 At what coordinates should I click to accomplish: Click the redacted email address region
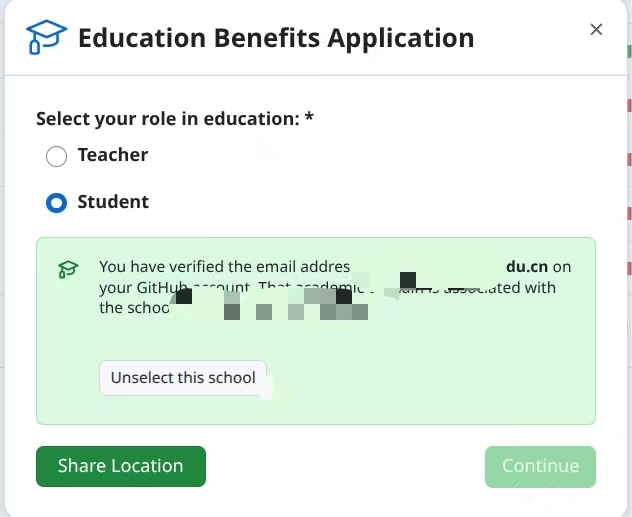pyautogui.click(x=428, y=268)
